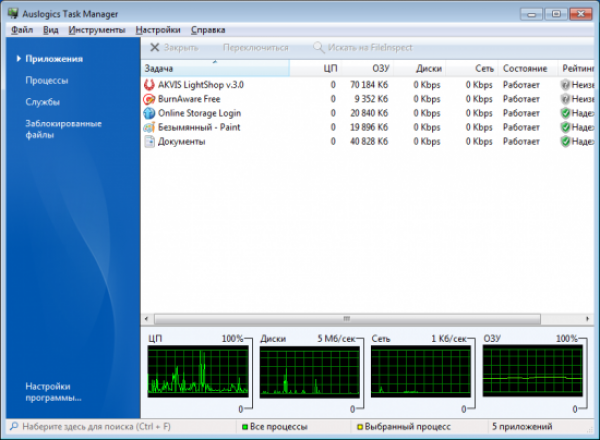
Task: Sort by the Состояние column header
Action: coord(528,68)
